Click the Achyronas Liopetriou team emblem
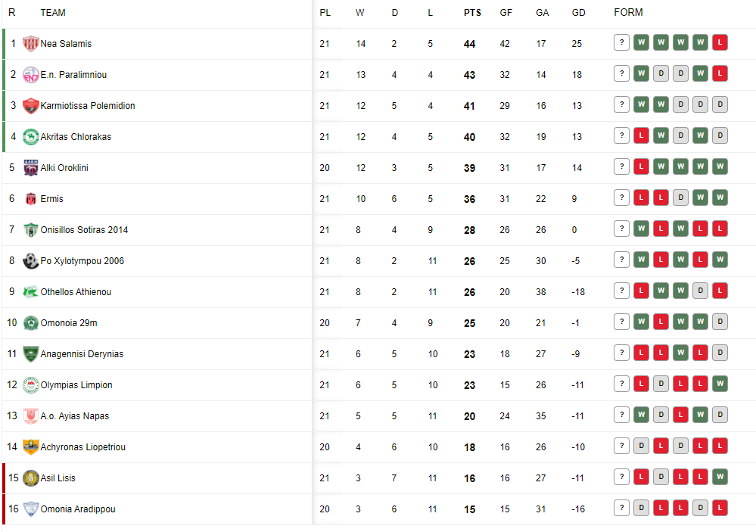 point(31,447)
